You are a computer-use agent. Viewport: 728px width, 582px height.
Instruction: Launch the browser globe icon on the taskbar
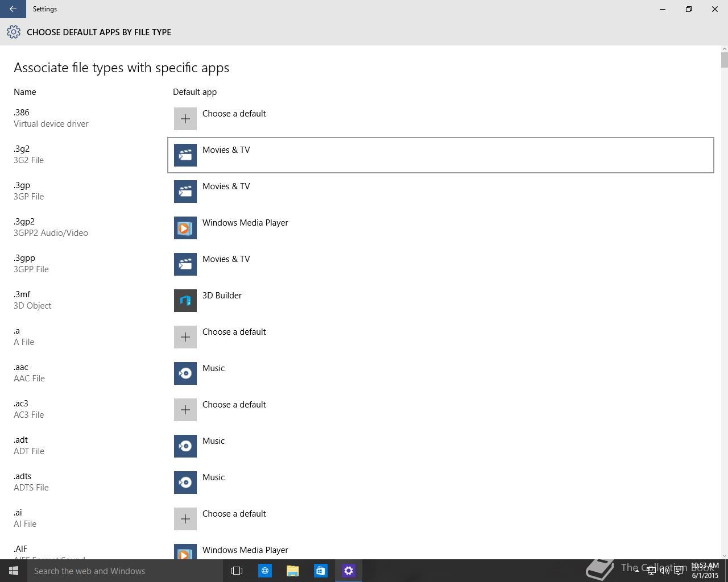[265, 571]
